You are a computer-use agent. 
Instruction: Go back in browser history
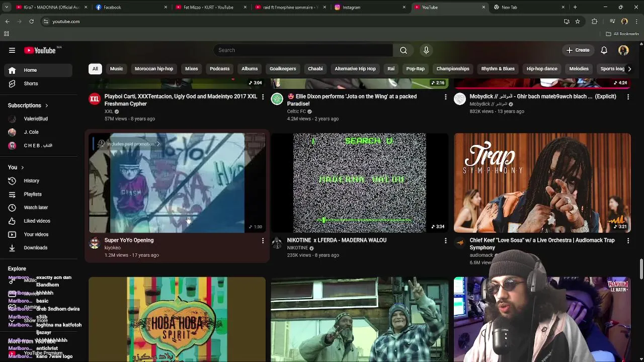coord(7,22)
